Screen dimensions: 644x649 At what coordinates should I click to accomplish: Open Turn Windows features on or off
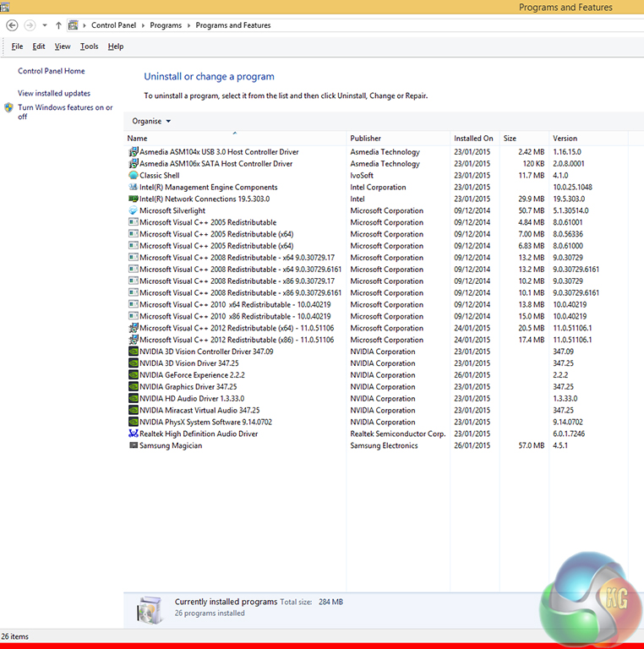coord(65,112)
